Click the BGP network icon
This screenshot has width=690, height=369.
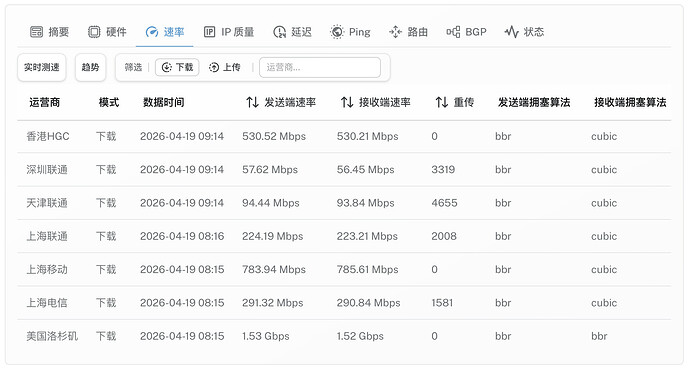pyautogui.click(x=453, y=32)
